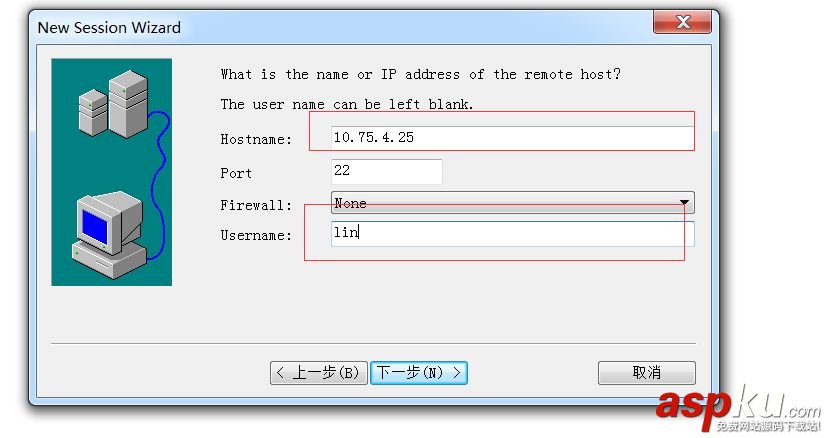Screen dimensions: 826x438
Task: Click the large server tower icon
Action: [x=128, y=102]
